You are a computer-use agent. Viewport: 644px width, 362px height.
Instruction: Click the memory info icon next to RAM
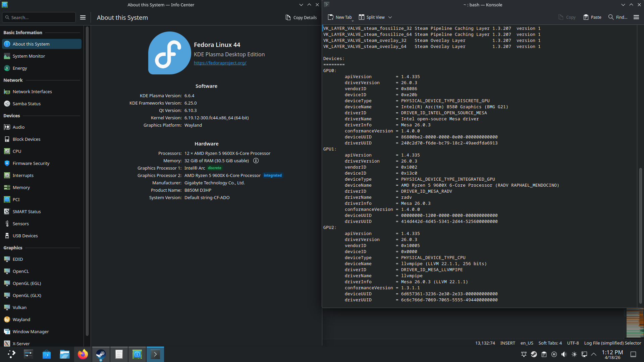click(x=256, y=161)
